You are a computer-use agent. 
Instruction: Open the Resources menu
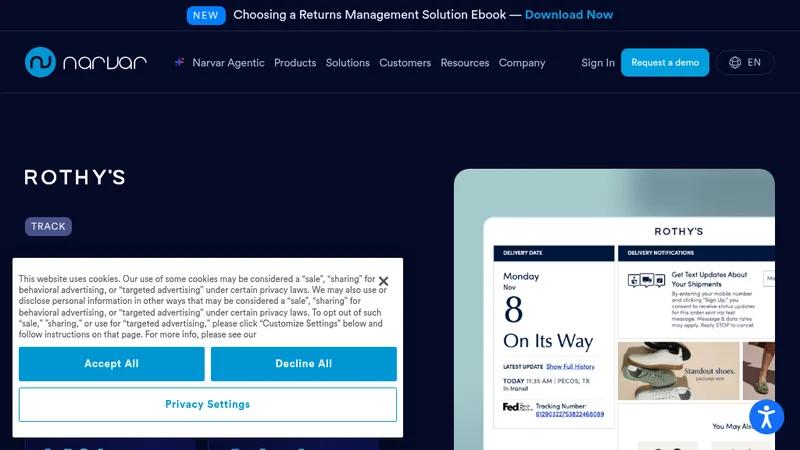[465, 63]
